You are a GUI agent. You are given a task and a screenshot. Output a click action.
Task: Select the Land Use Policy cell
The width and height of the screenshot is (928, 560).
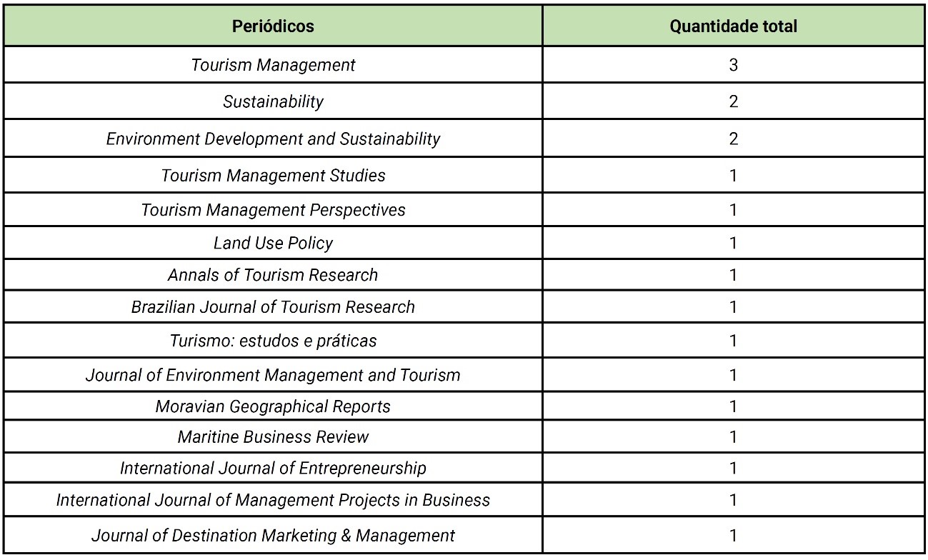[x=273, y=243]
